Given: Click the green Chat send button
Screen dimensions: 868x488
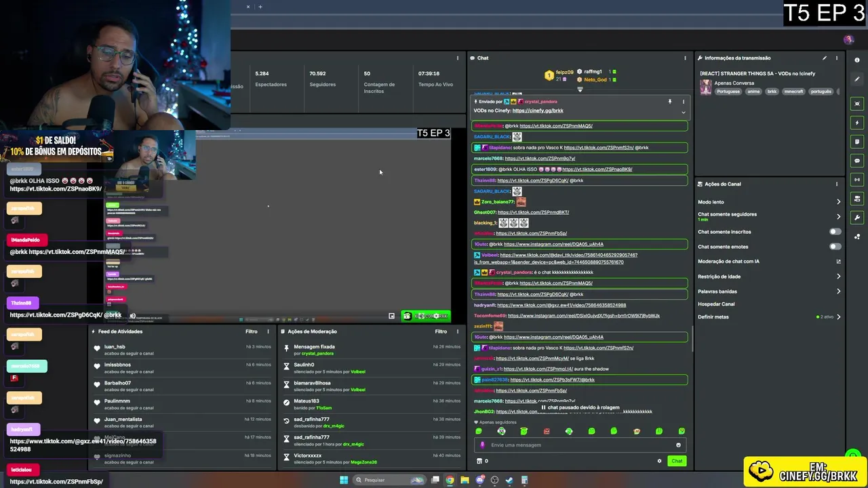Looking at the screenshot, I should (677, 461).
